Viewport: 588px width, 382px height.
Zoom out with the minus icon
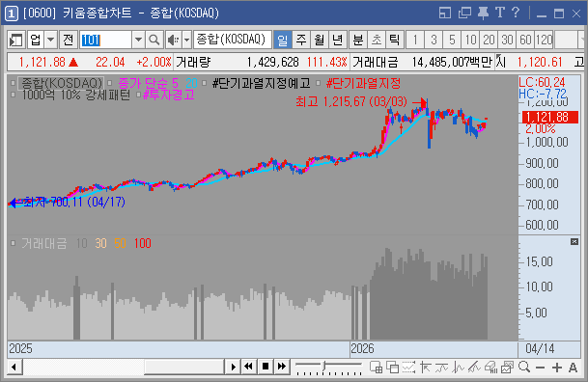[540, 368]
